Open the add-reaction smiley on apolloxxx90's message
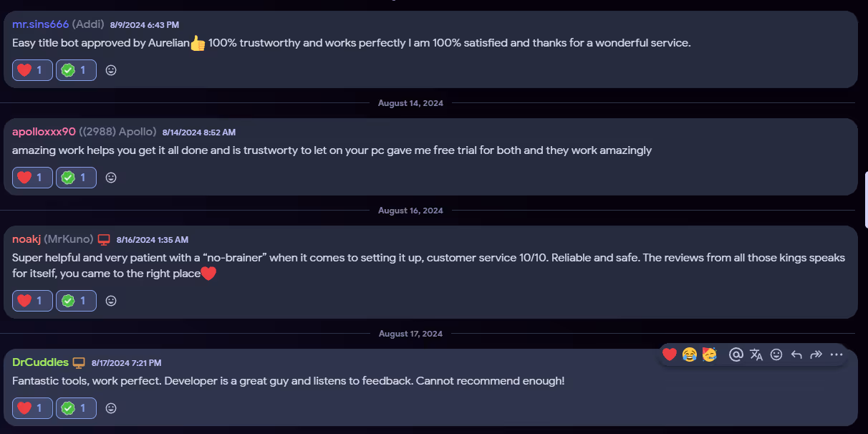This screenshot has width=868, height=434. click(110, 177)
